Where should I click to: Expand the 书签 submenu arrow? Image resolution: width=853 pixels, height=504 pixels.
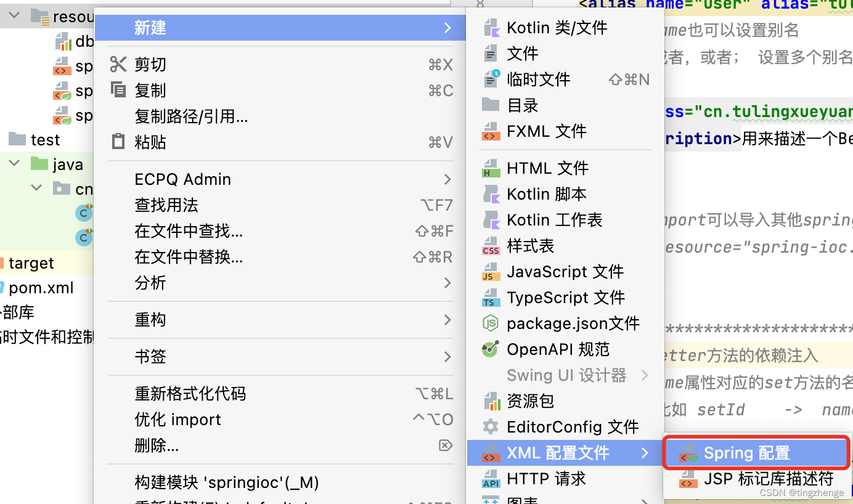point(447,357)
